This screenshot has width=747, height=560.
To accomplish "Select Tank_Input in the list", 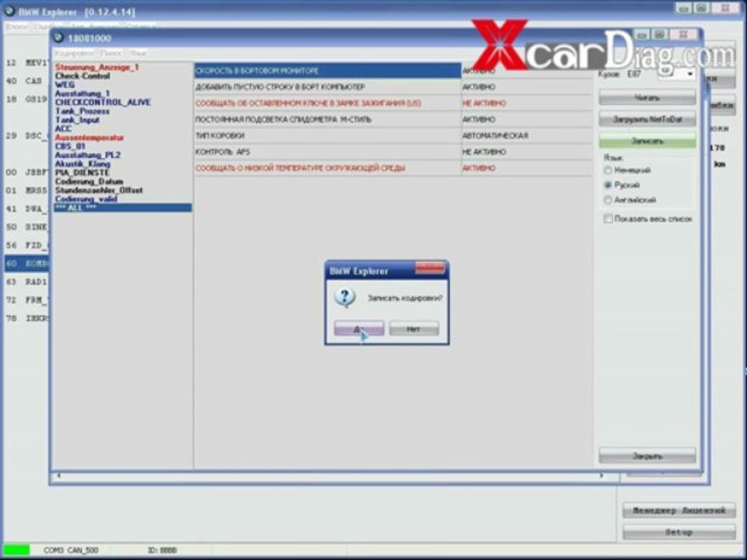I will click(x=77, y=120).
